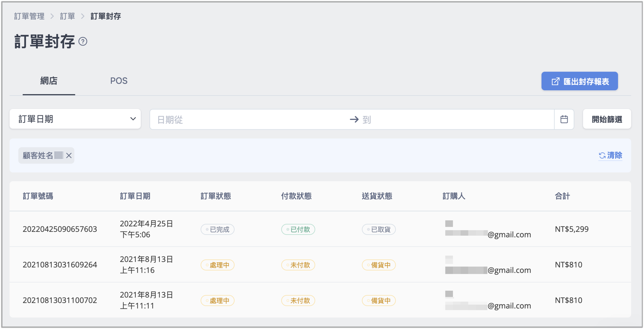644x329 pixels.
Task: Click the 訂單日期 column header in table
Action: (x=135, y=196)
